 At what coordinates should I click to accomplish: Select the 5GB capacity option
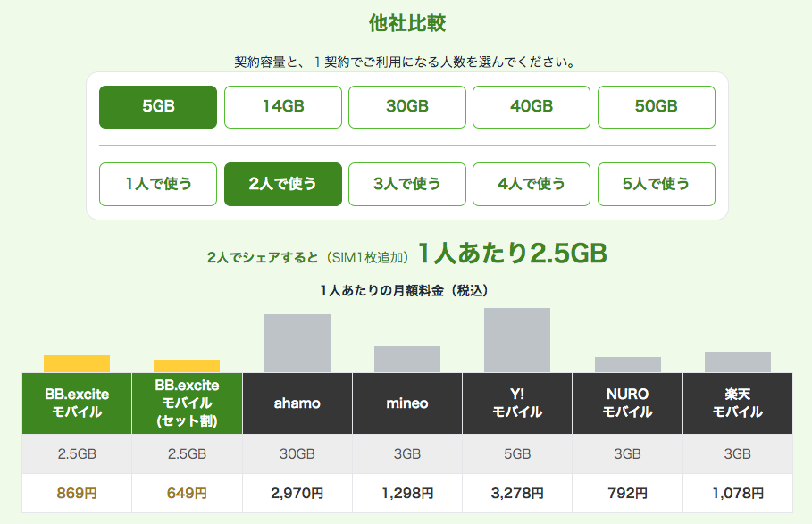158,106
